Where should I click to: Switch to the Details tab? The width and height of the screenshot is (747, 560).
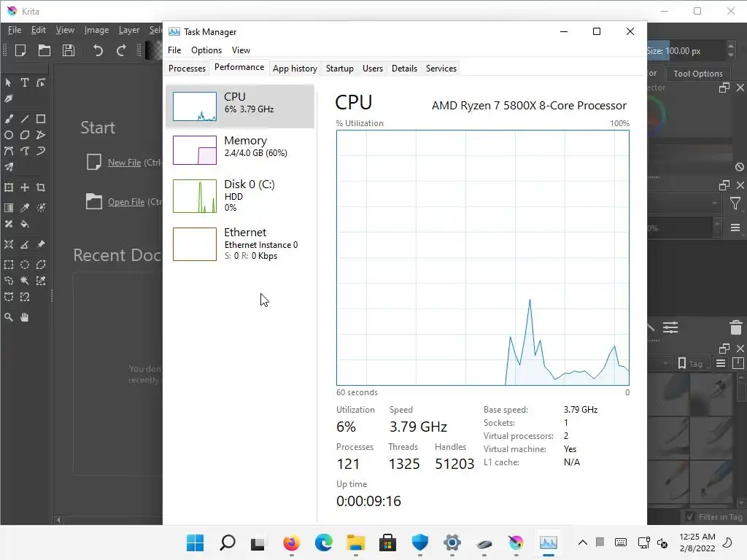tap(404, 69)
